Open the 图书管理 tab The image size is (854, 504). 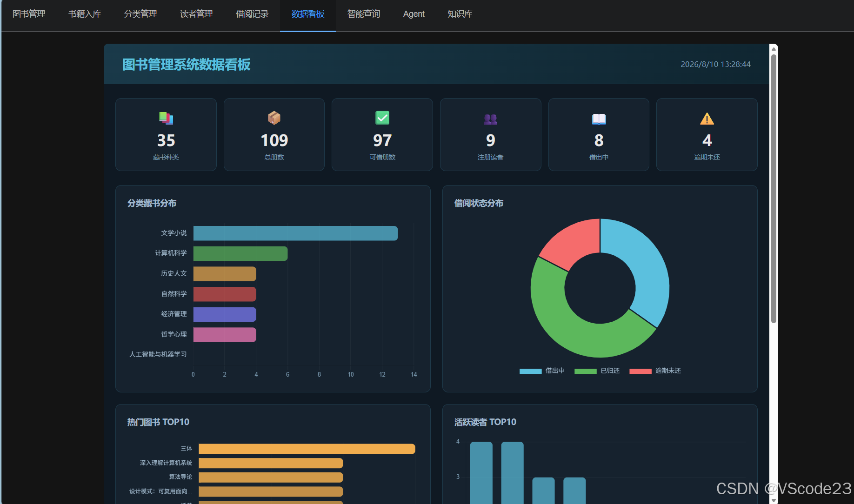click(x=29, y=14)
